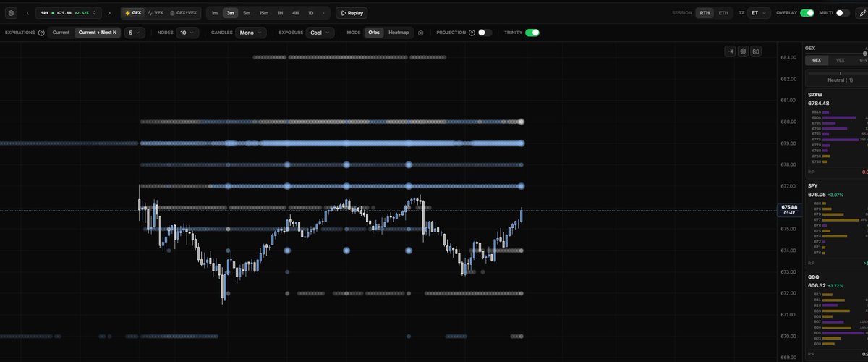Select RTH session

pyautogui.click(x=705, y=13)
